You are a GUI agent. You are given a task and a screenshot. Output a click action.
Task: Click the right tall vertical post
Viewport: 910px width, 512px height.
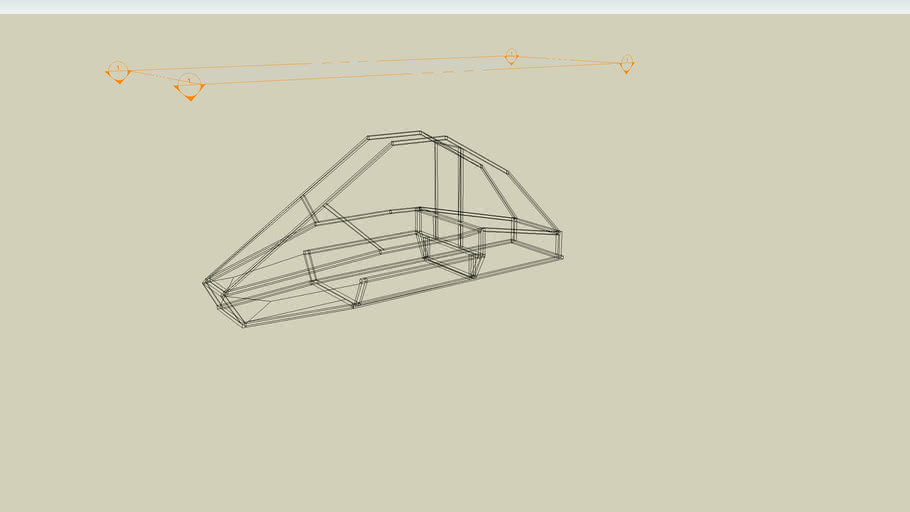460,195
